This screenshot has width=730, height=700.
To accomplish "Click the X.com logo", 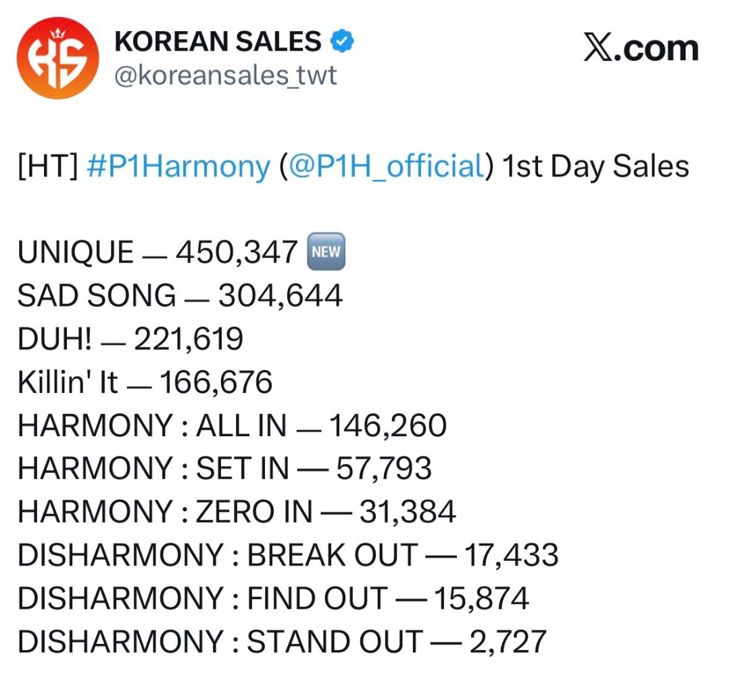I will [x=641, y=49].
